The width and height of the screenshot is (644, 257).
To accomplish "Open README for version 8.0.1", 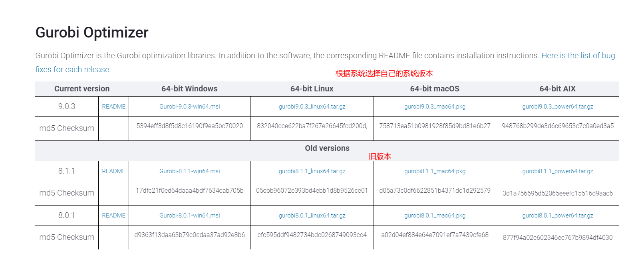I will 114,215.
